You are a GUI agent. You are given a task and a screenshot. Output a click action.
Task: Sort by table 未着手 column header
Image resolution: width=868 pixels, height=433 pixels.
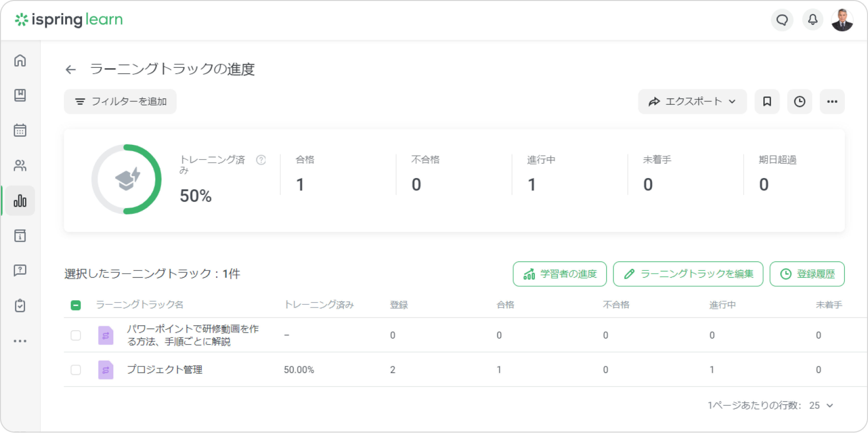coord(829,305)
